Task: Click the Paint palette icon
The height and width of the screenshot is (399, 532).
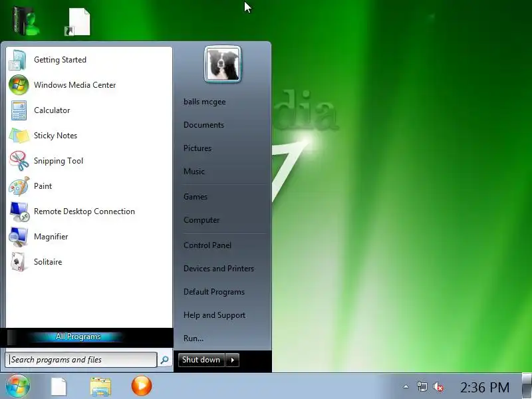Action: pos(19,186)
